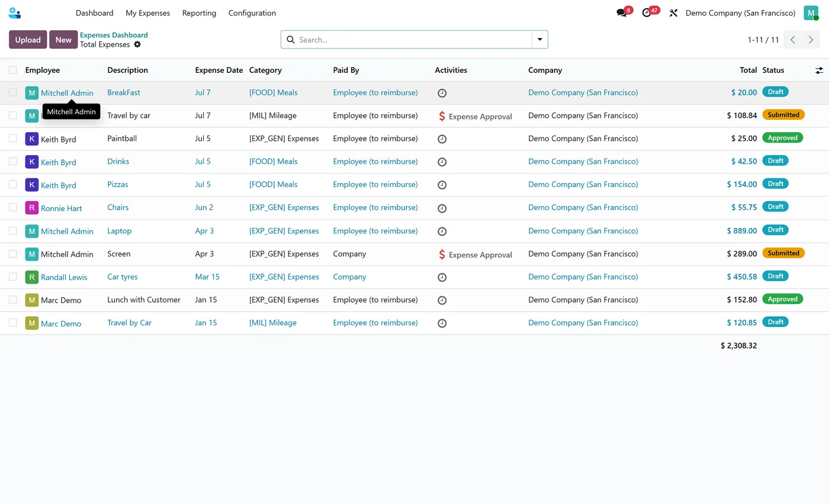This screenshot has height=504, width=829.
Task: Open the Reporting menu
Action: [199, 13]
